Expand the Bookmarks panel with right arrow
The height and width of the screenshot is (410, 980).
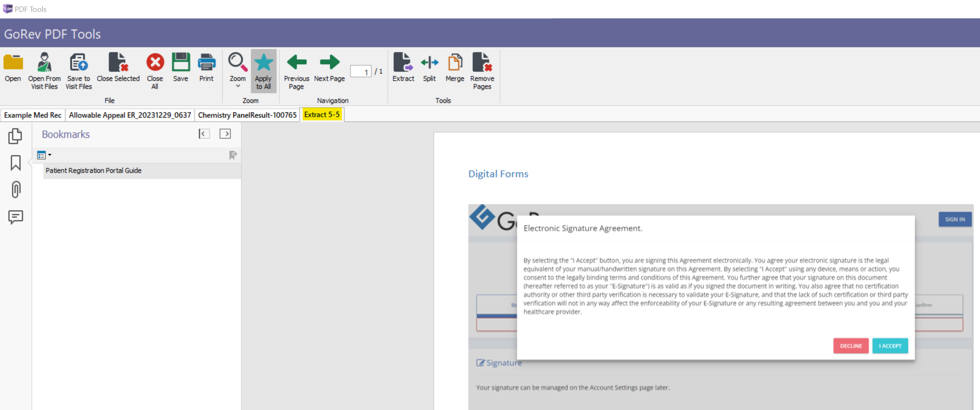tap(225, 134)
